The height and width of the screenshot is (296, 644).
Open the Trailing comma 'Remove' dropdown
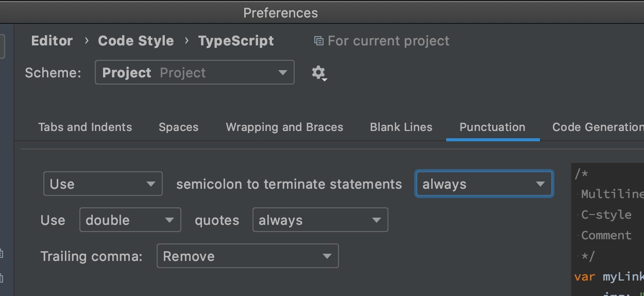tap(248, 256)
